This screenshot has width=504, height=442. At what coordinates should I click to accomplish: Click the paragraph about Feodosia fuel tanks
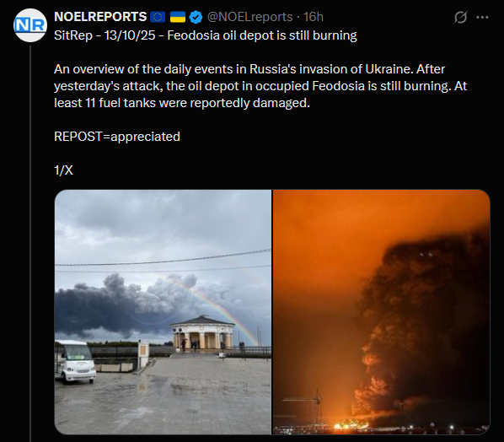[x=260, y=86]
